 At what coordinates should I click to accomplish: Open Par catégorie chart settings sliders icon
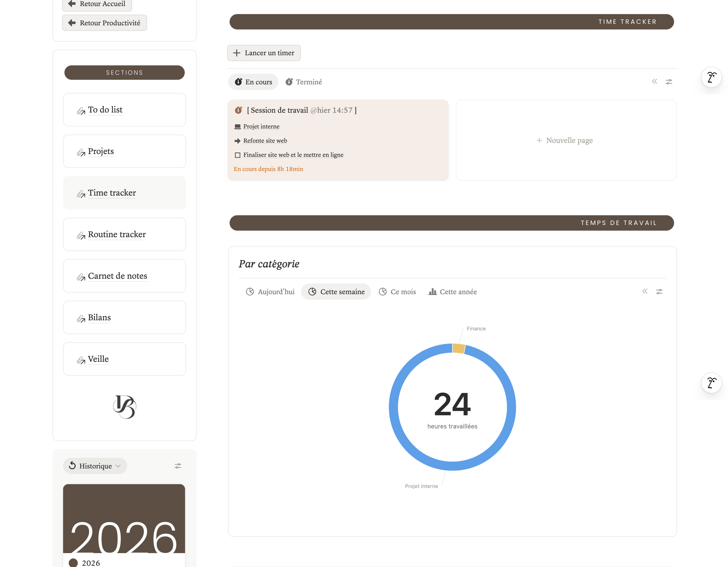coord(659,291)
